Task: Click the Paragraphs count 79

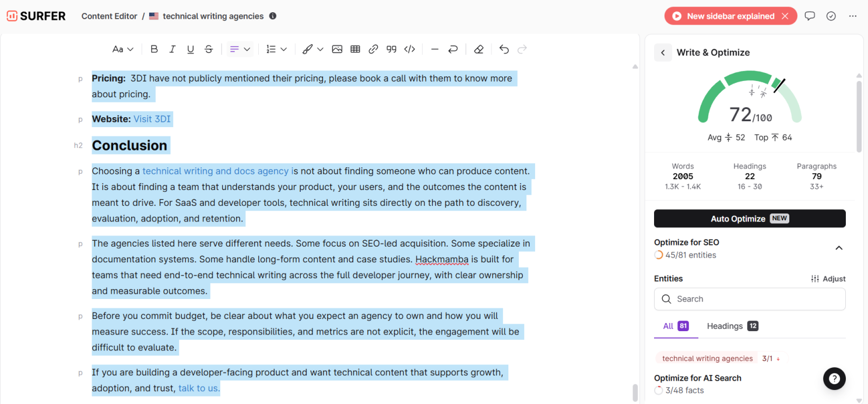Action: pyautogui.click(x=817, y=176)
